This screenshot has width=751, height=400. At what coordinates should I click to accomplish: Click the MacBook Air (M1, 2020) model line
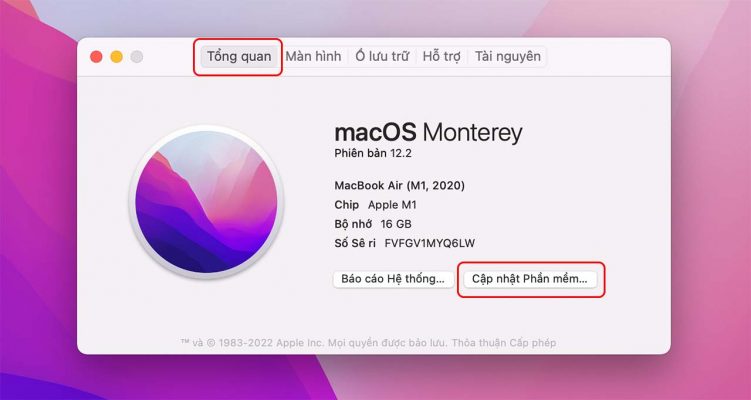(399, 185)
